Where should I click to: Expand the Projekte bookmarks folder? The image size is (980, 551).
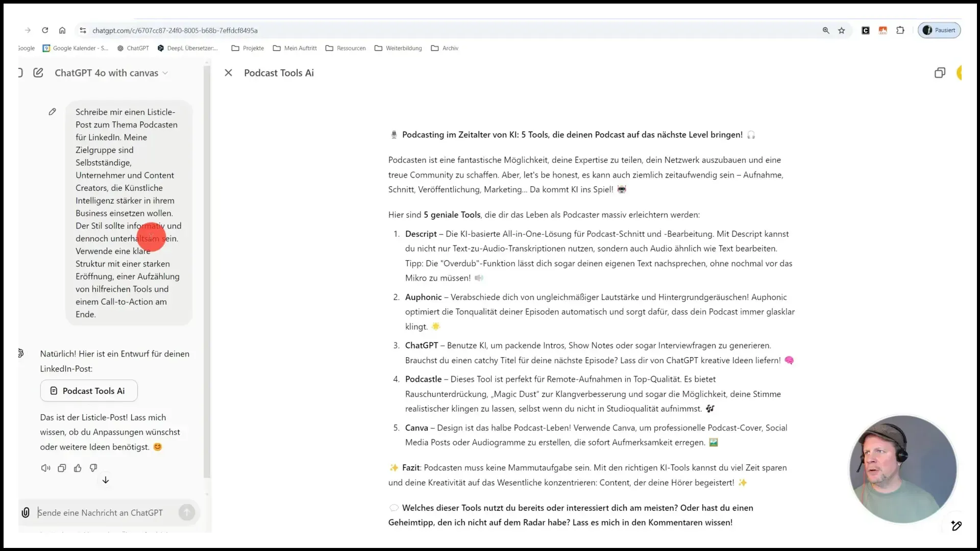248,48
